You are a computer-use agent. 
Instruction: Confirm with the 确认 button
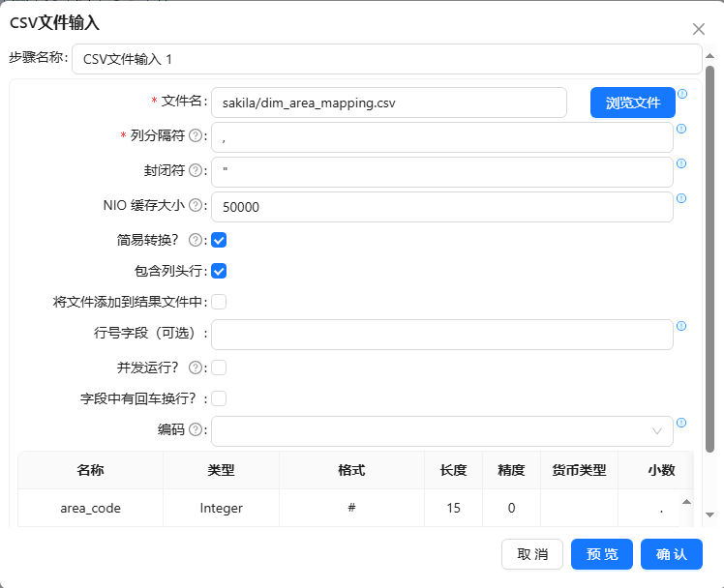pos(671,554)
